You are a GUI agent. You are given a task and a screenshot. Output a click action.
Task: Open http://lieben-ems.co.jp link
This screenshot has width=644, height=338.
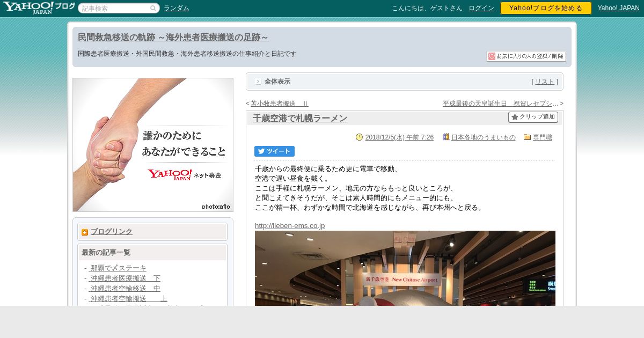[x=290, y=225]
